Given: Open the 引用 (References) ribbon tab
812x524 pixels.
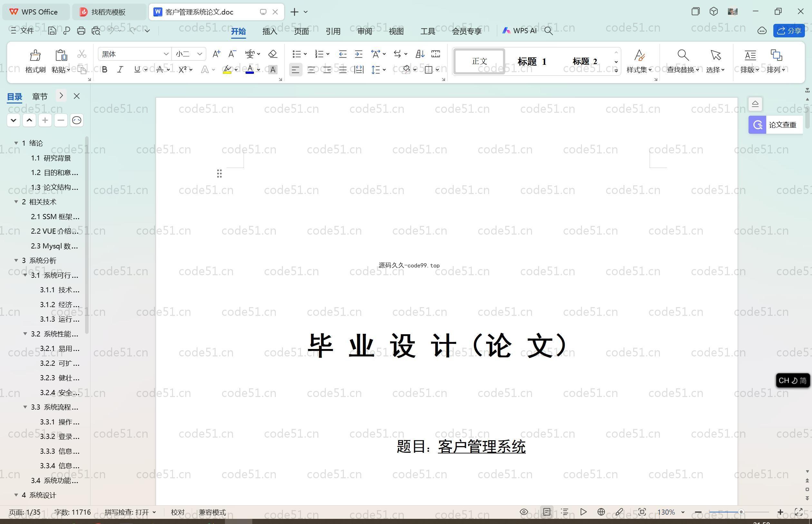Looking at the screenshot, I should (x=333, y=31).
